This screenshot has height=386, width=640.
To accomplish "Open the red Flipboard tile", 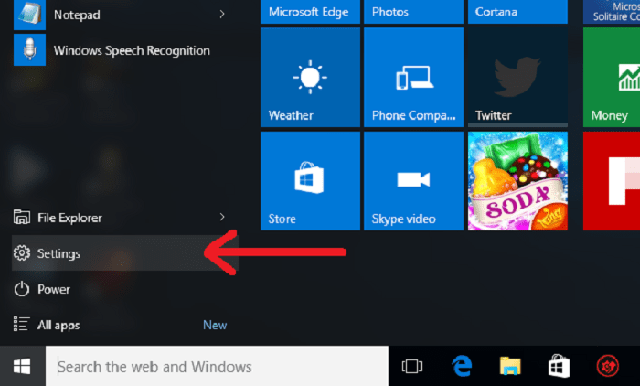I will tap(611, 181).
